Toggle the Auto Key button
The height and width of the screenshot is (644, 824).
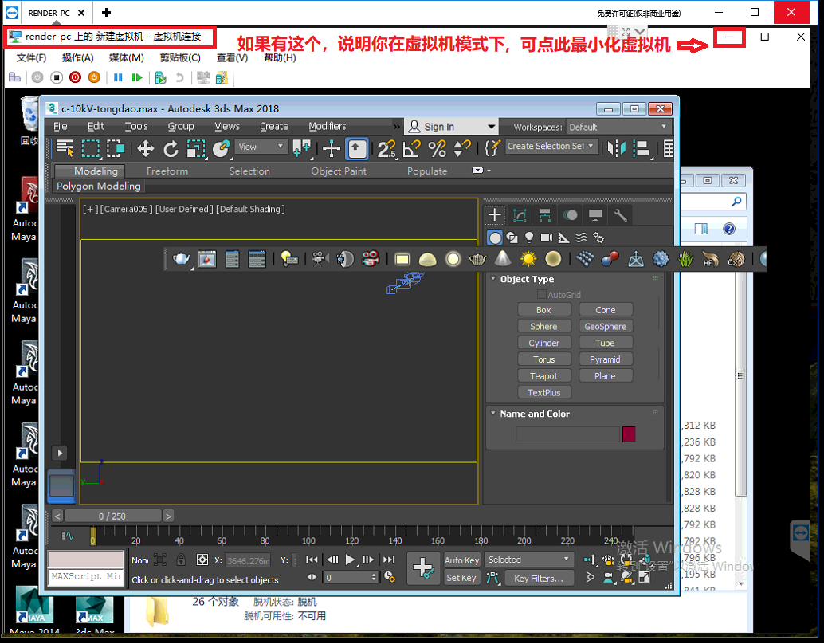[461, 560]
